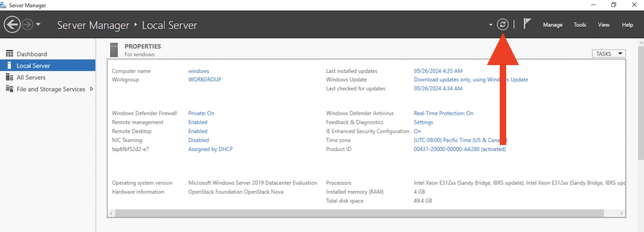Click 'Download updates only' Windows Update link

[471, 79]
